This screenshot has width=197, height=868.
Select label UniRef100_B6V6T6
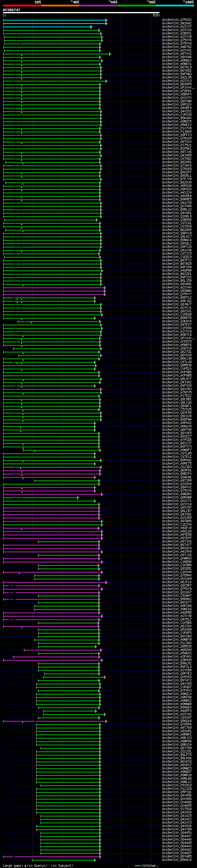coord(176,762)
